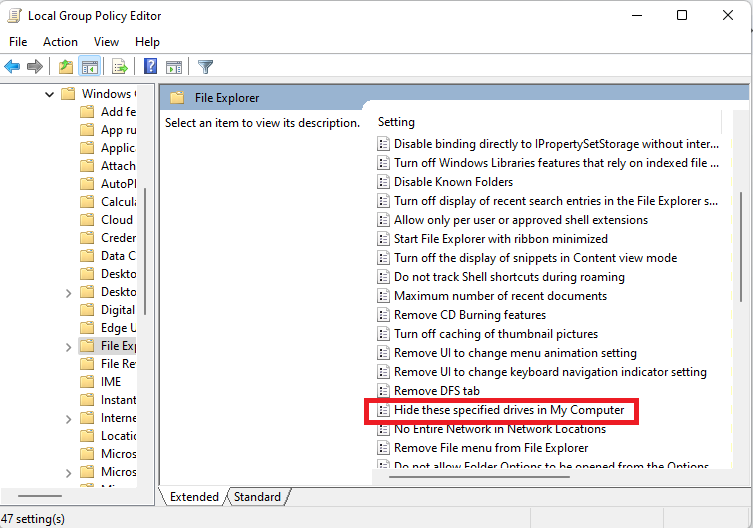This screenshot has height=528, width=753.
Task: Click the settings list horizontal scrollbar
Action: click(x=479, y=477)
